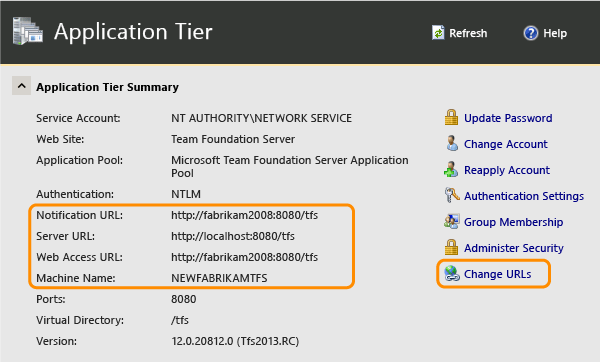Click the blue Help question mark icon
The width and height of the screenshot is (600, 362).
[x=531, y=33]
